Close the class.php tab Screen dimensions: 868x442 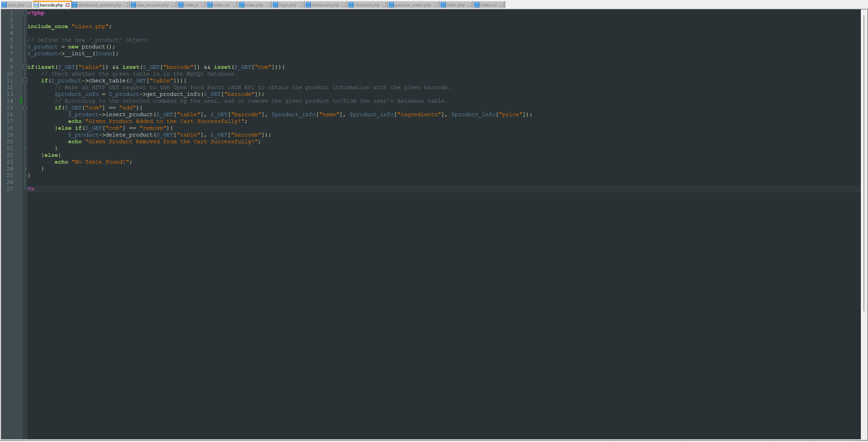tap(29, 5)
